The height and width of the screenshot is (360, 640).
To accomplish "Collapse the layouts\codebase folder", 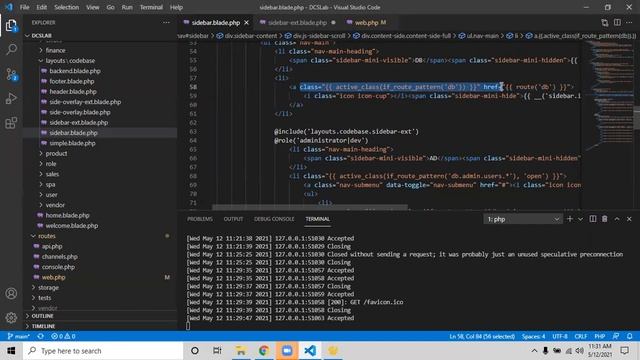I will point(70,60).
